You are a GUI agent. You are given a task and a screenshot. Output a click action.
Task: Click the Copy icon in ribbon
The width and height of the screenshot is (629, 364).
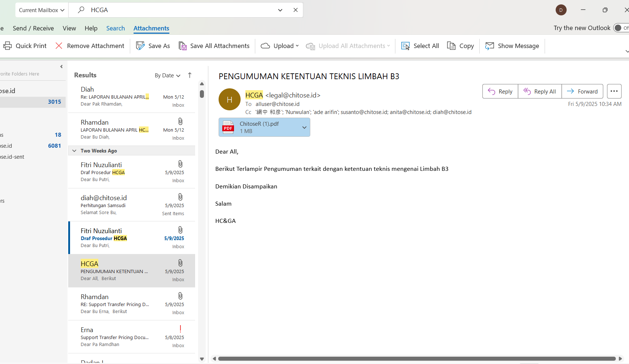[x=451, y=46]
